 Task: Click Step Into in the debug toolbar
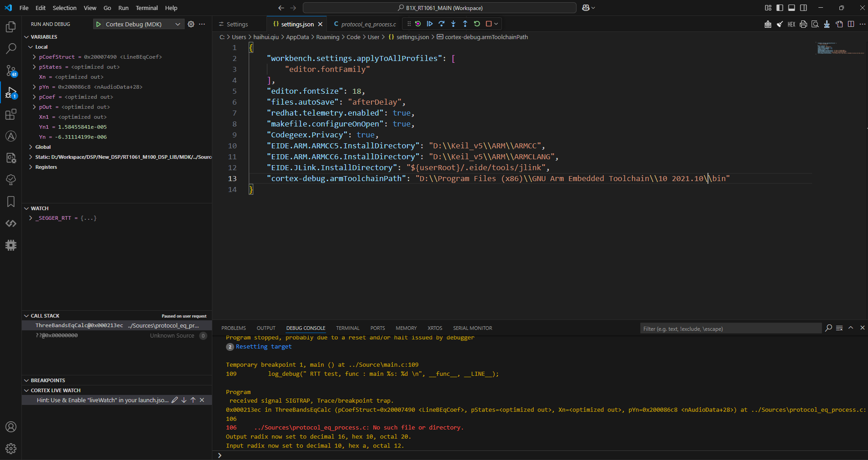point(454,24)
